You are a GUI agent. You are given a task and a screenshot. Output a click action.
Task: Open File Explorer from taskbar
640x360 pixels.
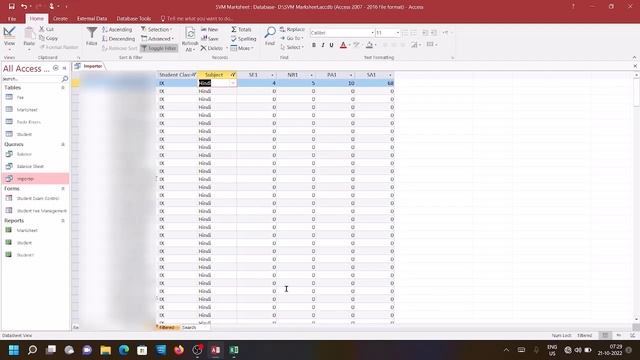[106, 350]
